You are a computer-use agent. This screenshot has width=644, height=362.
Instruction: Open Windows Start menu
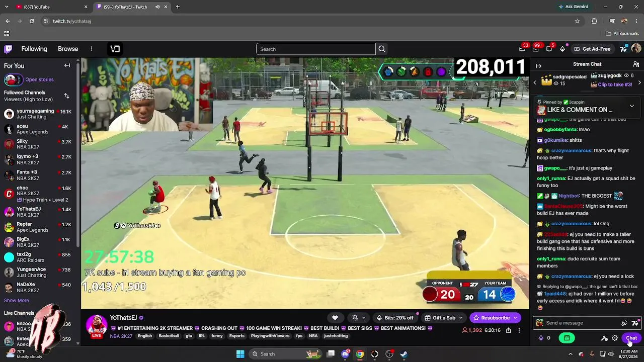click(240, 354)
